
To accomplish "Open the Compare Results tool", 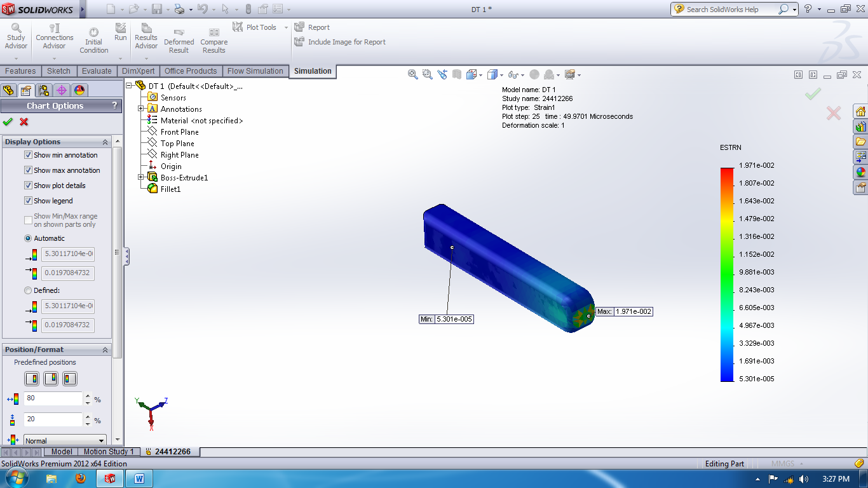I will pyautogui.click(x=214, y=38).
